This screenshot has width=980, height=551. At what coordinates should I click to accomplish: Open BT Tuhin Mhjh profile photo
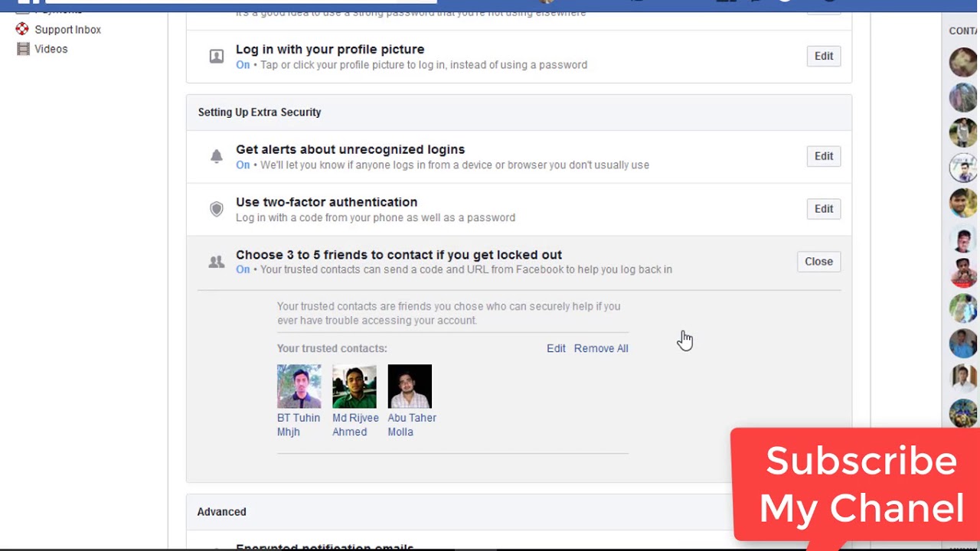299,386
